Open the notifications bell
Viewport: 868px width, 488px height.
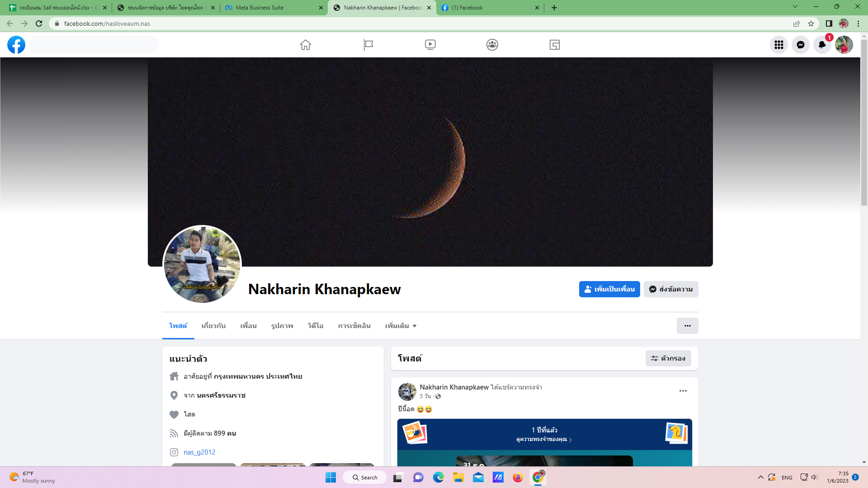tap(822, 45)
